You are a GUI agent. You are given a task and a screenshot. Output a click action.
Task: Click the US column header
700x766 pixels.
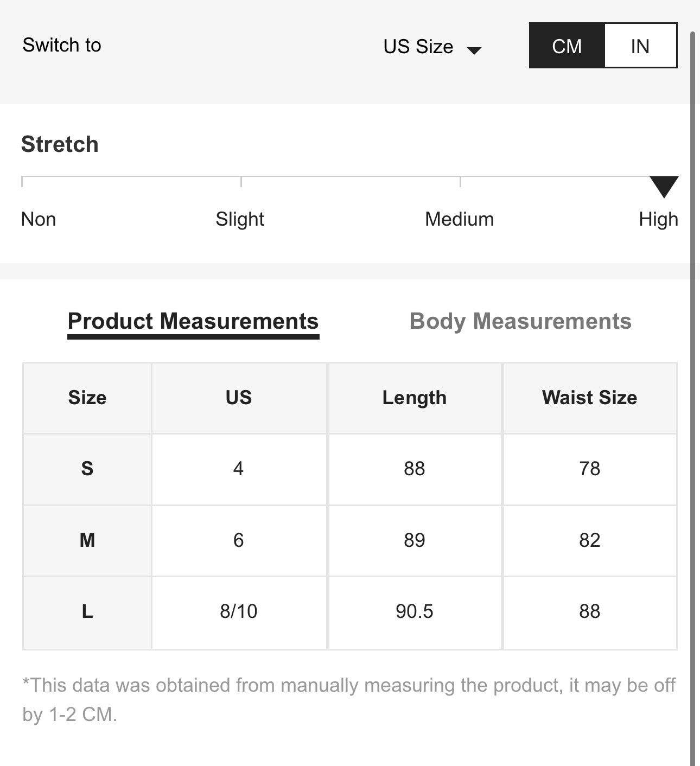pyautogui.click(x=239, y=398)
